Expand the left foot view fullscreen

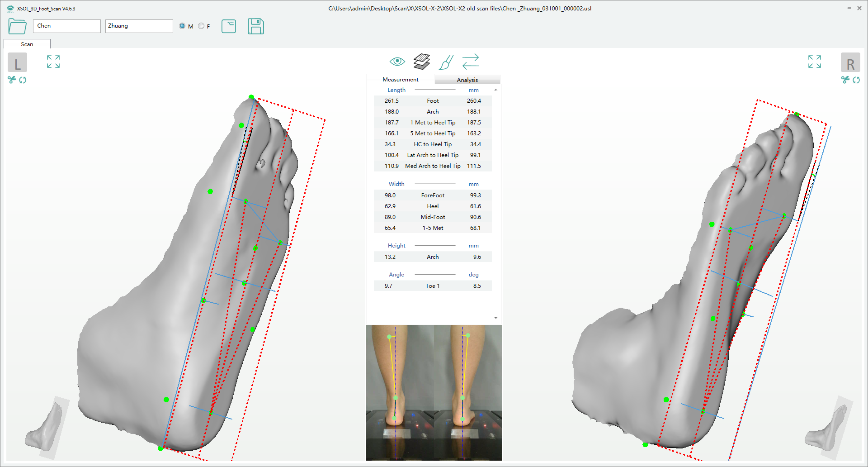click(53, 62)
